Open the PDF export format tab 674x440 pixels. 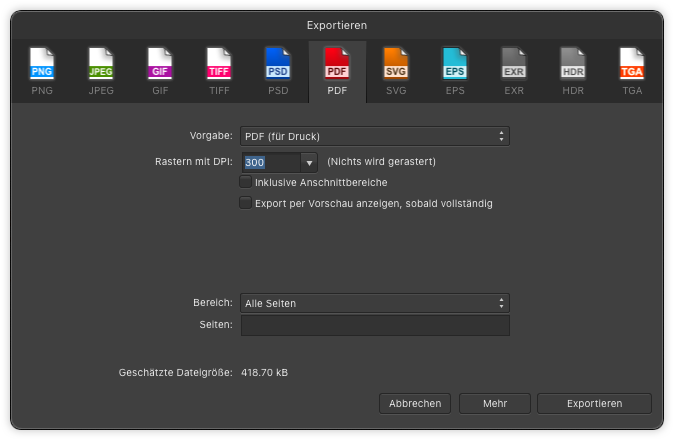click(x=337, y=71)
